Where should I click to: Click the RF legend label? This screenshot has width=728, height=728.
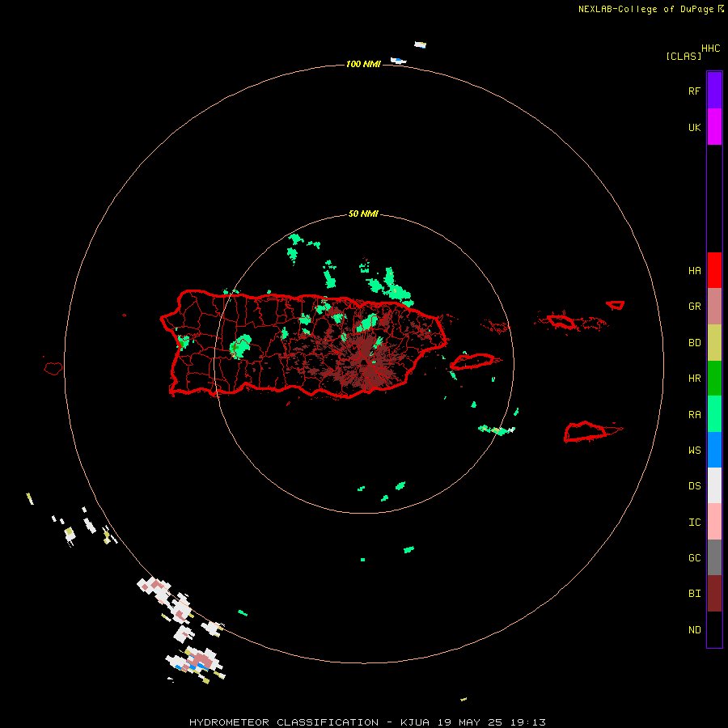point(694,91)
